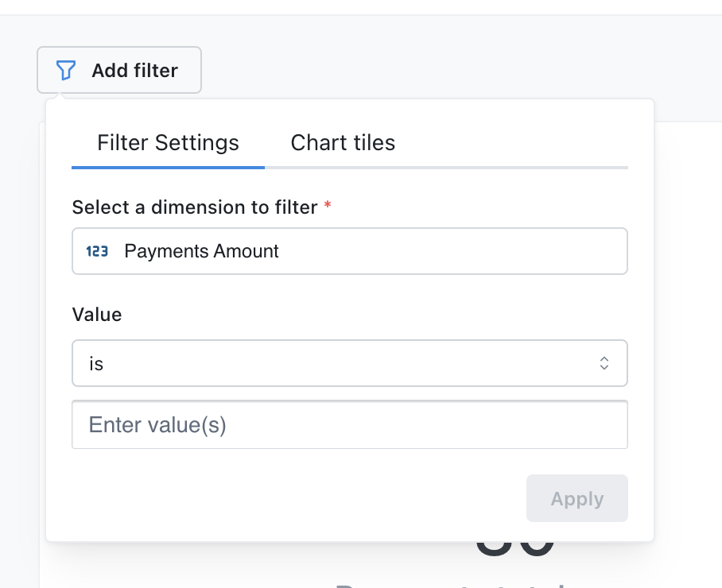Click the 'Payments Amount' text in the field
This screenshot has height=588, width=722.
(x=202, y=252)
